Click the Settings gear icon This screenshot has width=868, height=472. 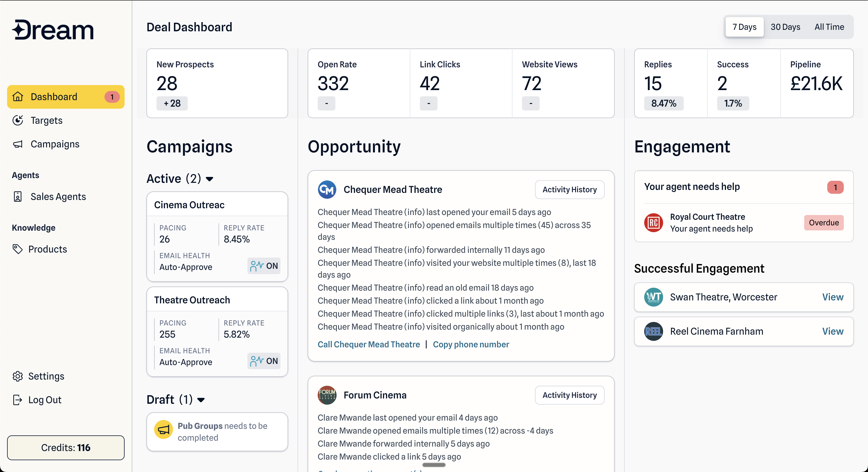[17, 376]
